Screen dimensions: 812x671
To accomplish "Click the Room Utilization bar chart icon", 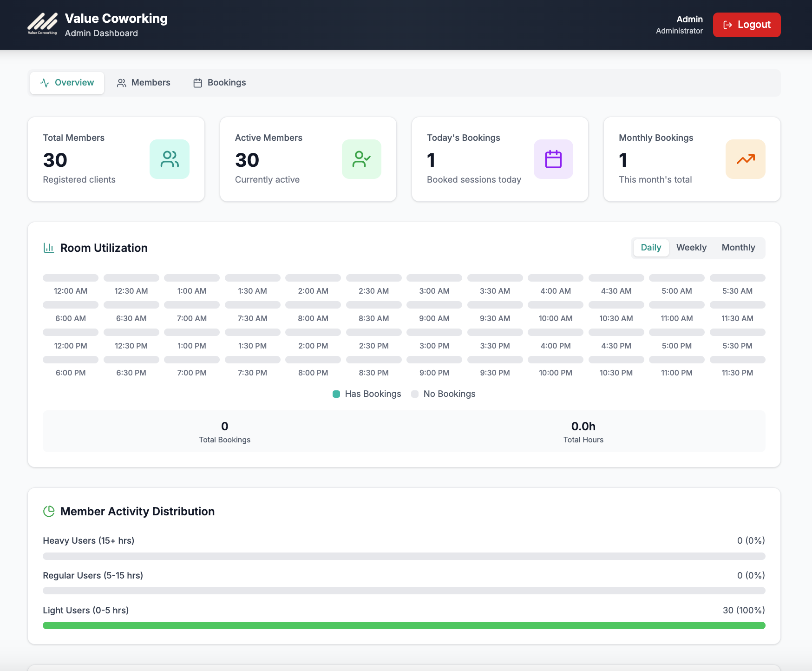I will [49, 248].
